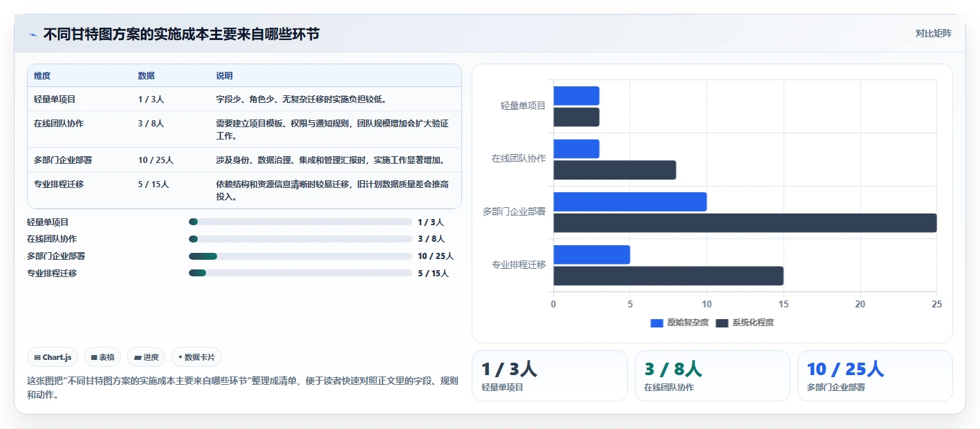Click the 说明 column header in the table
The width and height of the screenshot is (980, 429).
click(x=224, y=76)
